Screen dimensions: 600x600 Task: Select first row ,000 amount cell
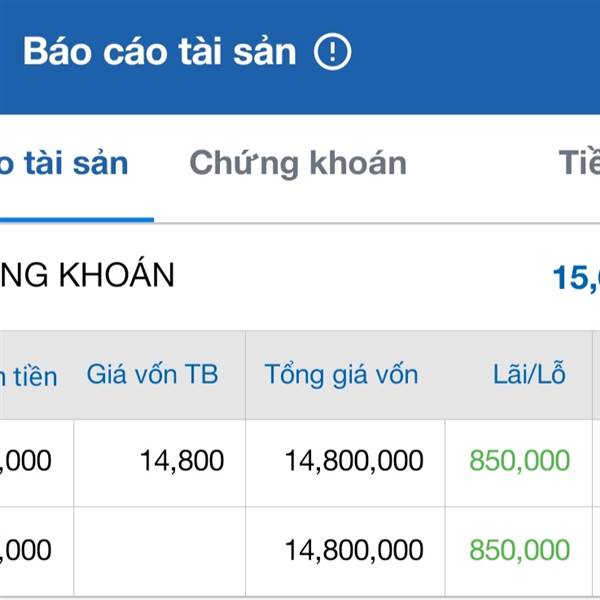(26, 460)
